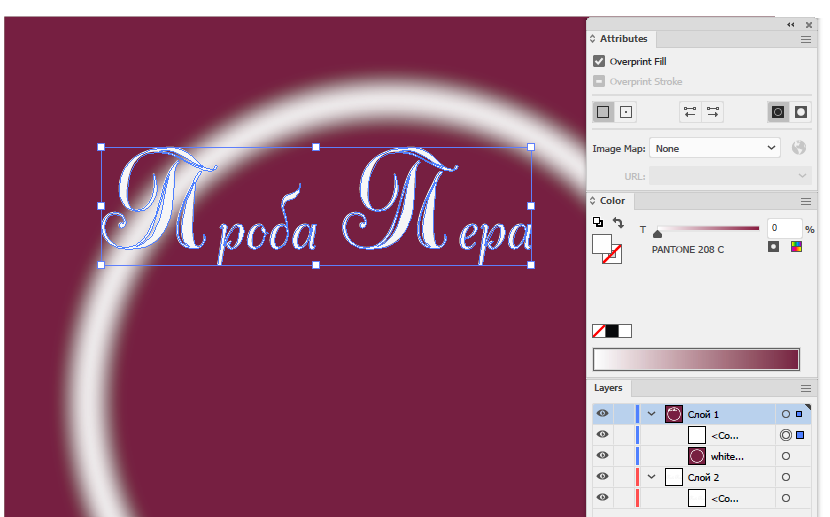Select the Don't Show Center button
Image resolution: width=830 pixels, height=517 pixels.
click(x=603, y=112)
